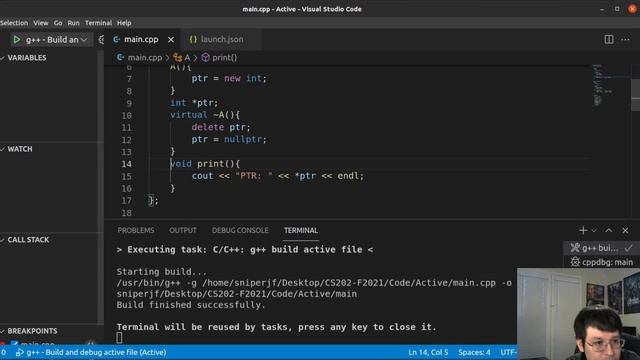This screenshot has height=360, width=640.
Task: Switch to the PROBLEMS panel tab
Action: [x=136, y=231]
